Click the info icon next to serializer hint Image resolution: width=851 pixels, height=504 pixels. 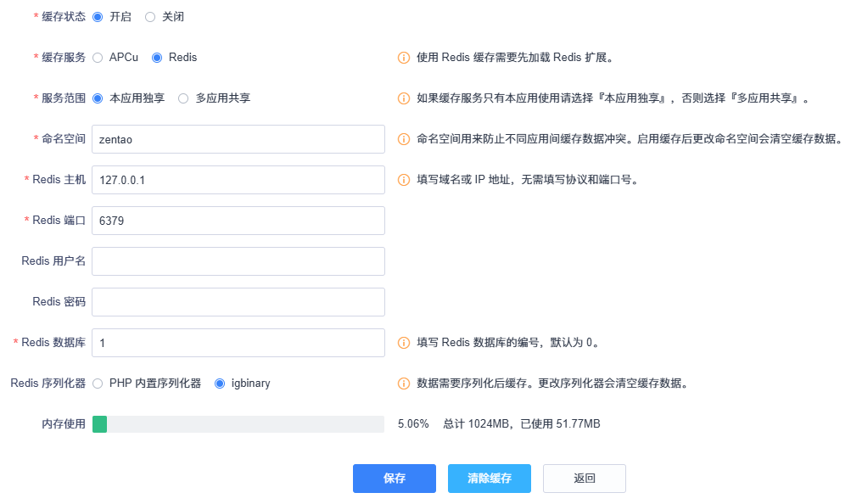point(404,384)
